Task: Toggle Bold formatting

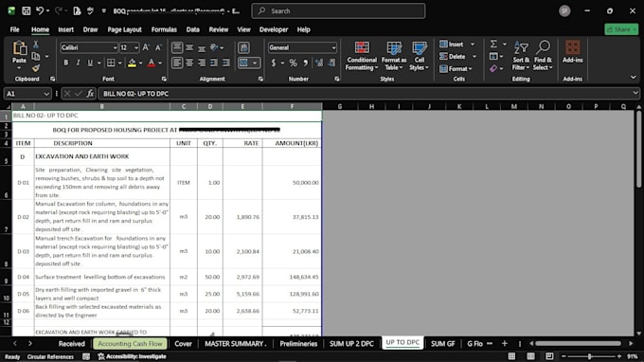Action: (65, 63)
